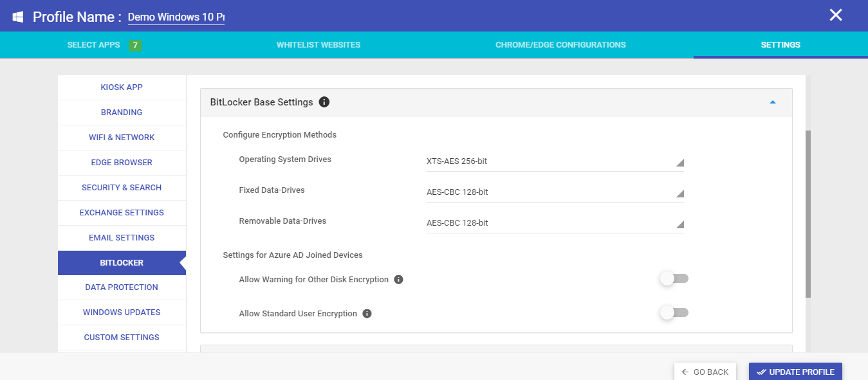This screenshot has height=380, width=868.
Task: Click the info icon next to BitLocker Base Settings
Action: point(324,102)
